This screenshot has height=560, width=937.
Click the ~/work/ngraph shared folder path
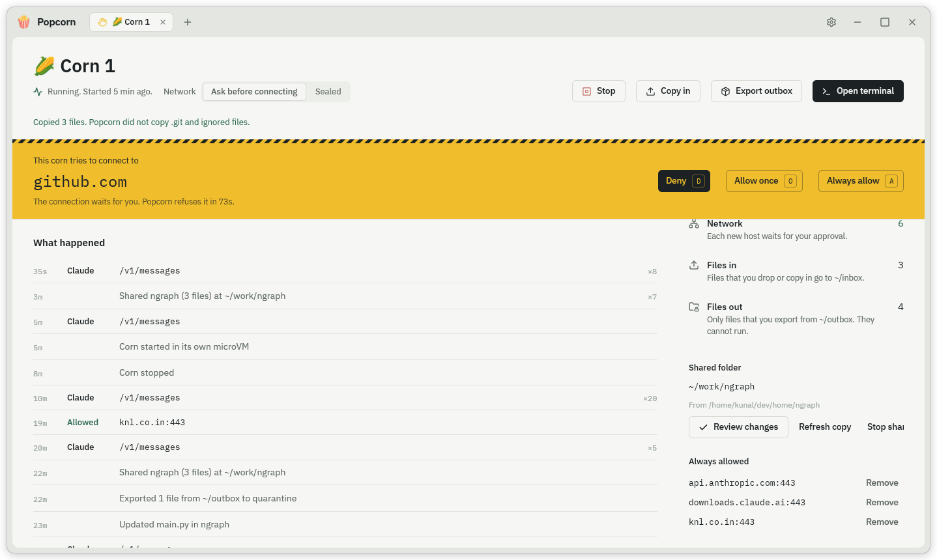(721, 387)
